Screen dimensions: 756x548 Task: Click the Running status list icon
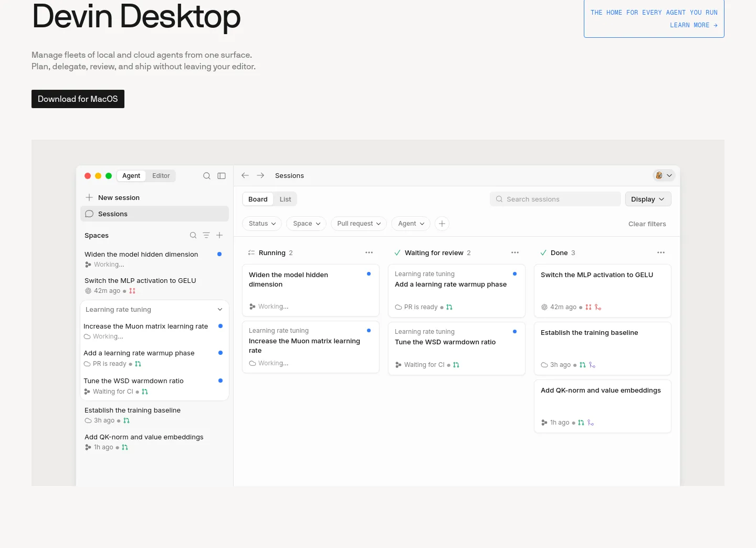(x=251, y=252)
